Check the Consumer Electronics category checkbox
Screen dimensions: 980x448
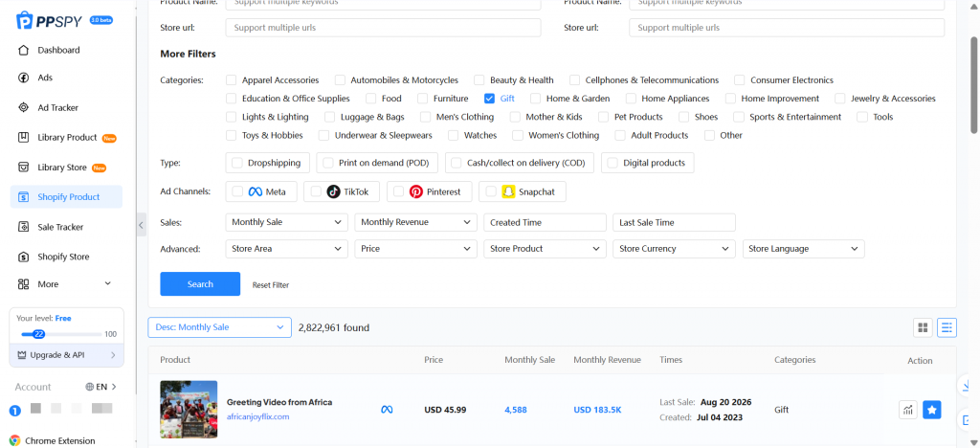(x=740, y=80)
